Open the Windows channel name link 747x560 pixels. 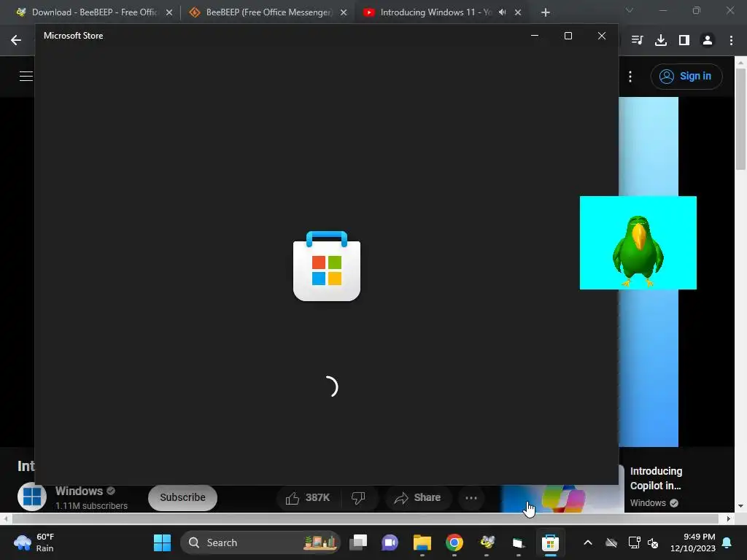tap(79, 491)
